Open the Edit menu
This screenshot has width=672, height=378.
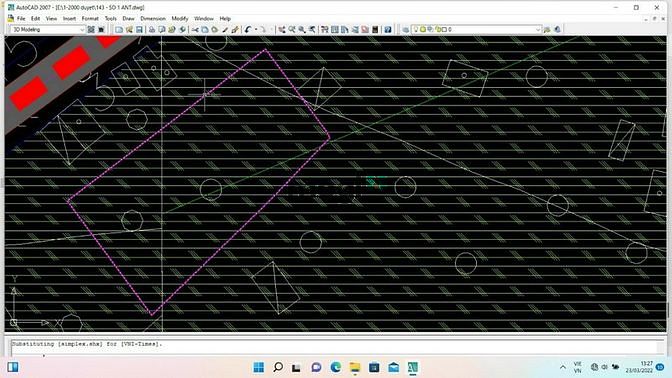coord(35,18)
